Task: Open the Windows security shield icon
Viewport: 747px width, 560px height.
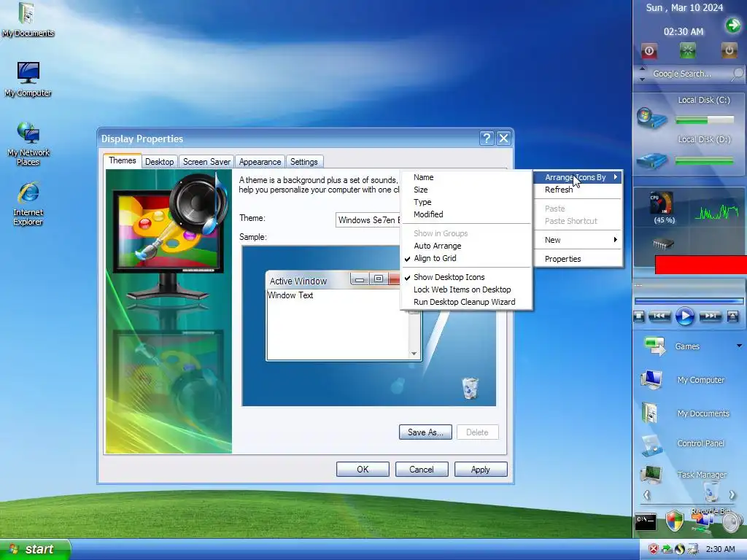Action: tap(674, 521)
